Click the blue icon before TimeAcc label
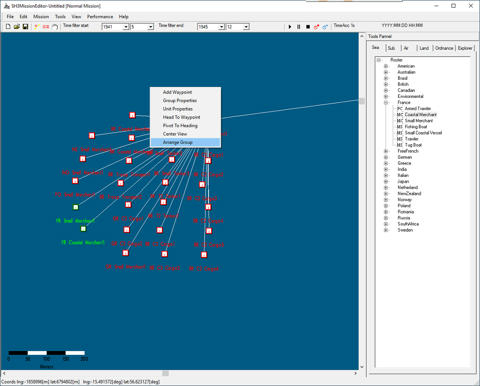The width and height of the screenshot is (480, 386). pyautogui.click(x=325, y=27)
